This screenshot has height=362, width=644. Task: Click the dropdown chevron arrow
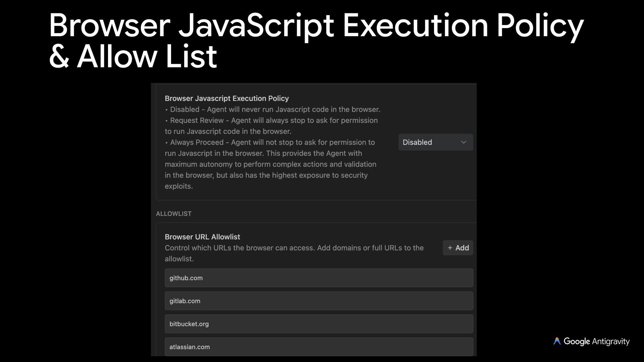[464, 142]
